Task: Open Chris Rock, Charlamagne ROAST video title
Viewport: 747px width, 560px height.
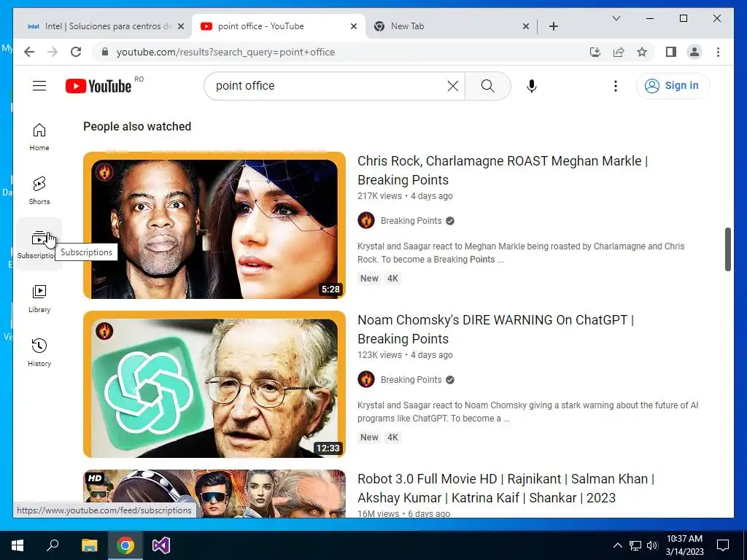Action: pyautogui.click(x=503, y=171)
